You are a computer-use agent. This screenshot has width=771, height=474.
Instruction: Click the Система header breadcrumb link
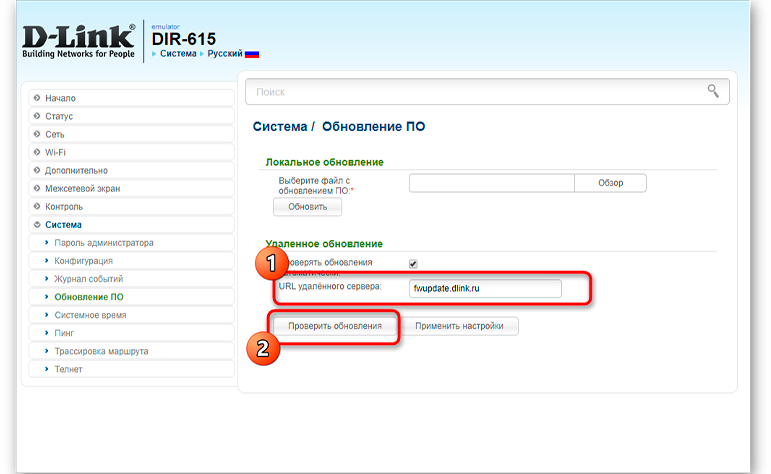coord(178,54)
